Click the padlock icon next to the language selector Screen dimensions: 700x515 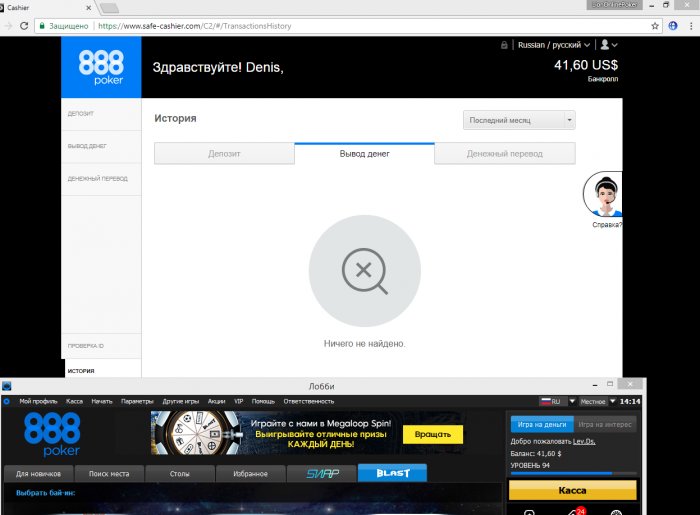tap(504, 45)
